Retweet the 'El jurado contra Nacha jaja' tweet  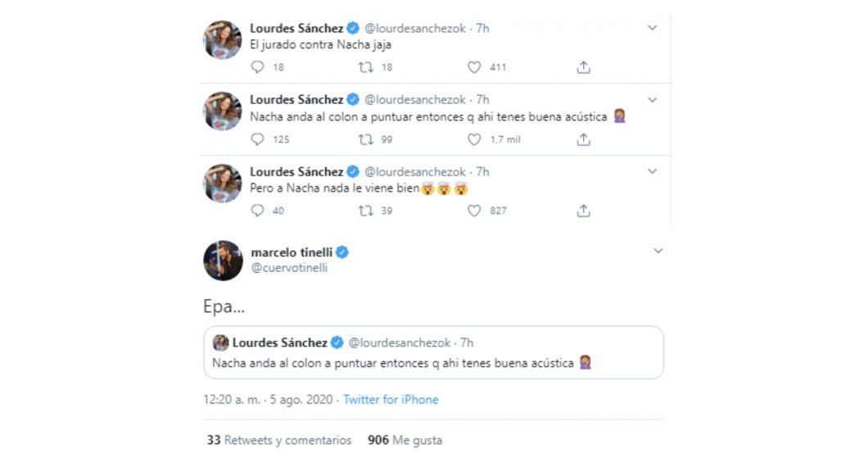[x=366, y=68]
